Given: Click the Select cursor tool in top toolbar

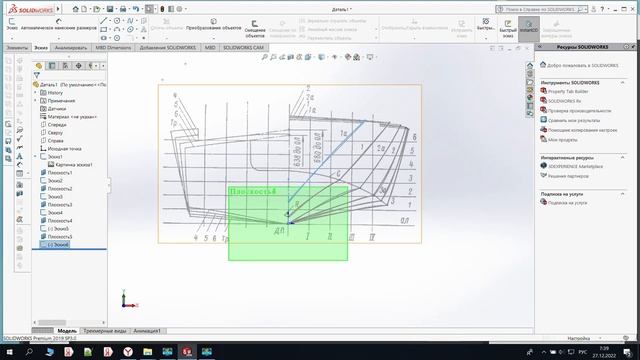Looking at the screenshot, I should pyautogui.click(x=149, y=9).
